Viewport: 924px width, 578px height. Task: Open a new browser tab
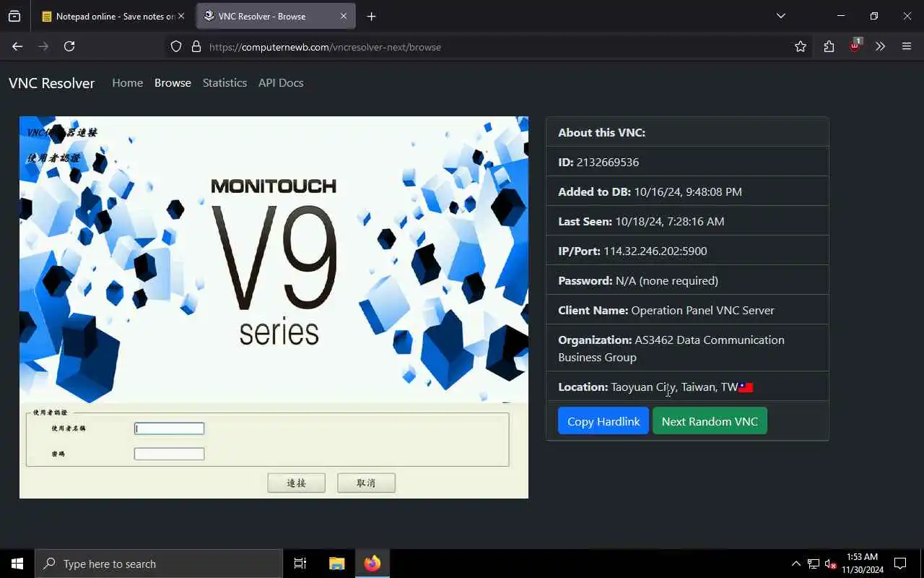click(x=371, y=16)
